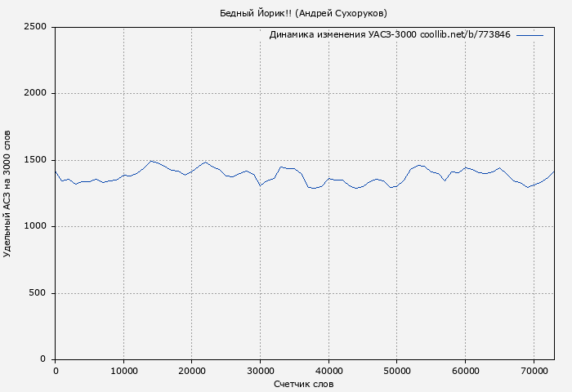
Task: Click the blue legend line sample
Action: click(x=530, y=35)
